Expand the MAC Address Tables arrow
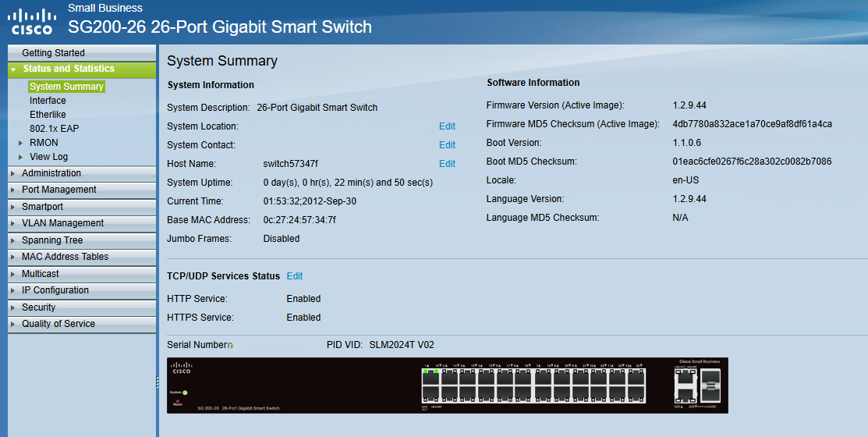The width and height of the screenshot is (868, 437). pyautogui.click(x=13, y=257)
